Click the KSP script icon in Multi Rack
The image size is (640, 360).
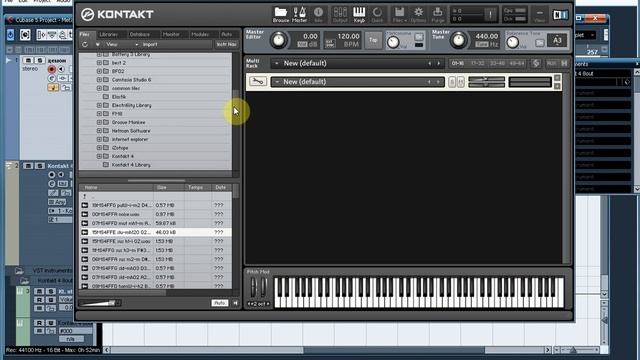point(536,63)
